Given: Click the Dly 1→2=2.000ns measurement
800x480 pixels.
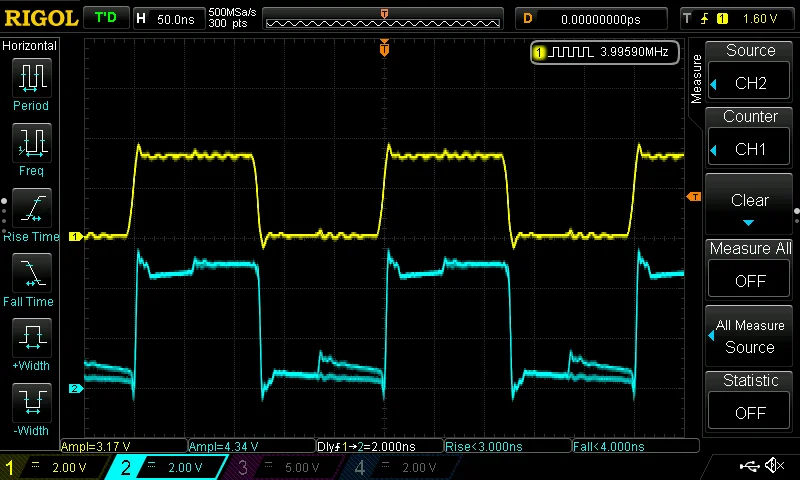Looking at the screenshot, I should coord(380,446).
